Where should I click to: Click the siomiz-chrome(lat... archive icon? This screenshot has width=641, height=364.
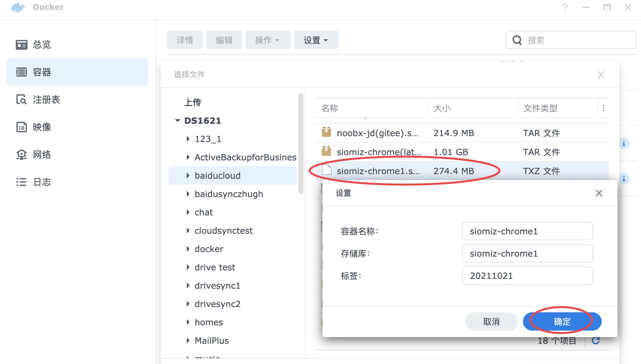coord(326,151)
